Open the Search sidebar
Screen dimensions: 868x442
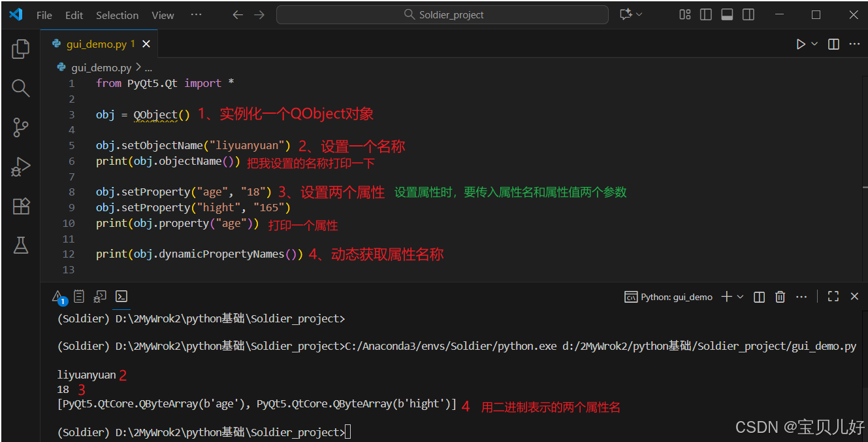[20, 88]
